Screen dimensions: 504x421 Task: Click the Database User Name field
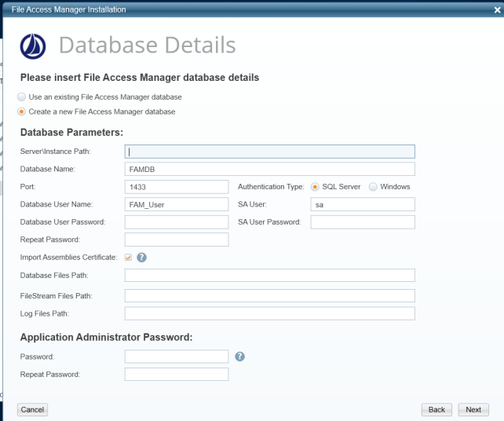click(177, 204)
